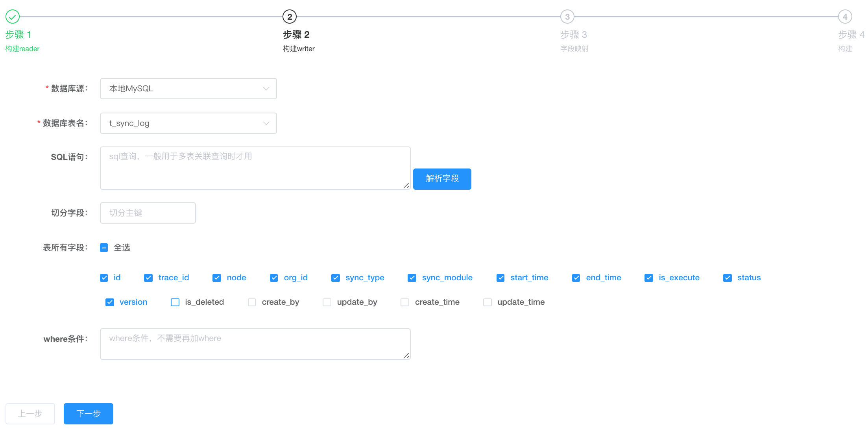Click the step 4 circle indicator
This screenshot has height=437, width=868.
[845, 17]
